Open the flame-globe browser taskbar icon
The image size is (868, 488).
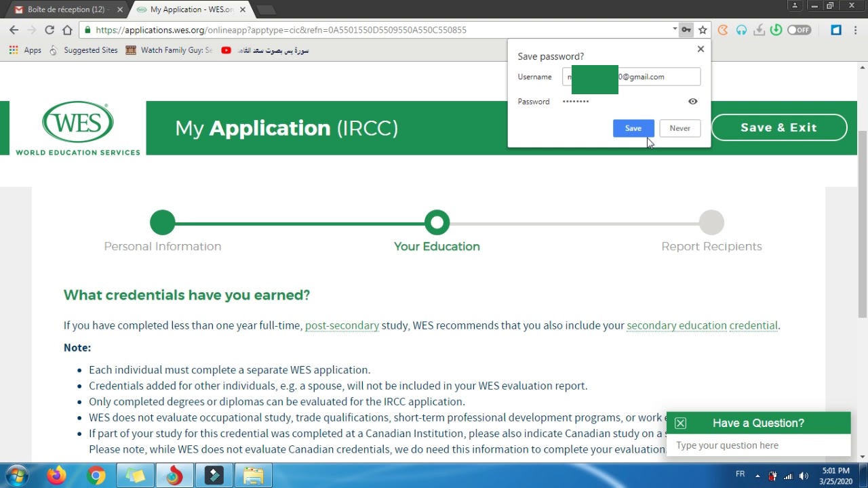[x=174, y=476]
